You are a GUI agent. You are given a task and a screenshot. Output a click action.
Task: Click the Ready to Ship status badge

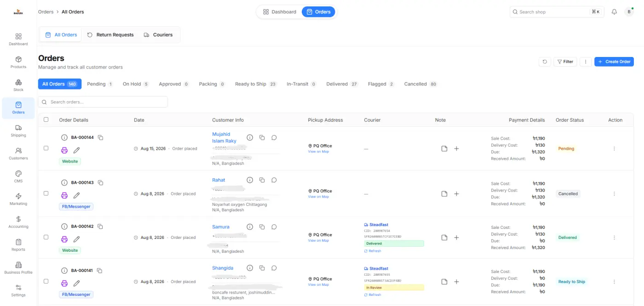[572, 282]
